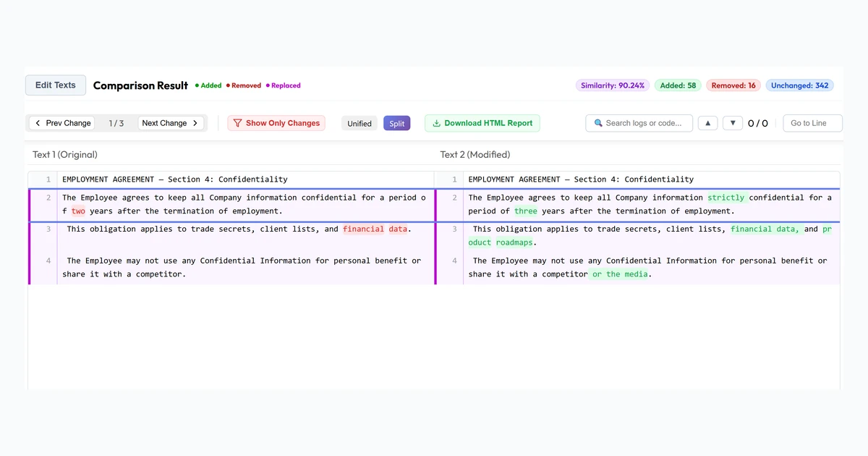Click the search logs or code field
Viewport: 868px width, 456px height.
pyautogui.click(x=639, y=123)
